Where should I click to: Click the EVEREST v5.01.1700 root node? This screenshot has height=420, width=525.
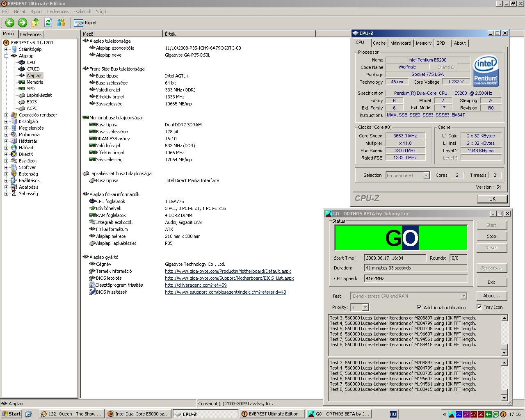click(32, 43)
